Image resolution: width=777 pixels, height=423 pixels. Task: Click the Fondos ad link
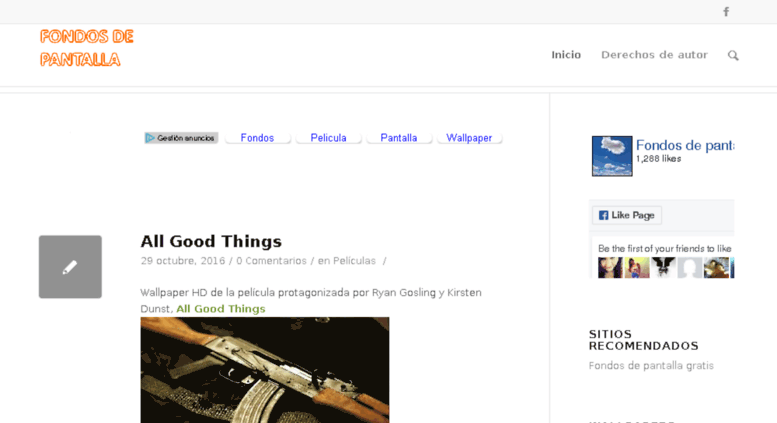coord(257,138)
